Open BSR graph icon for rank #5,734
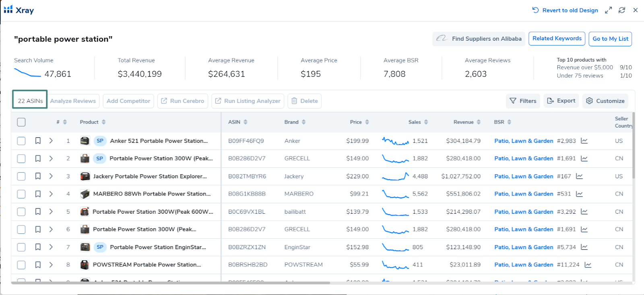Screen dimensions: 644x295 [x=584, y=247]
